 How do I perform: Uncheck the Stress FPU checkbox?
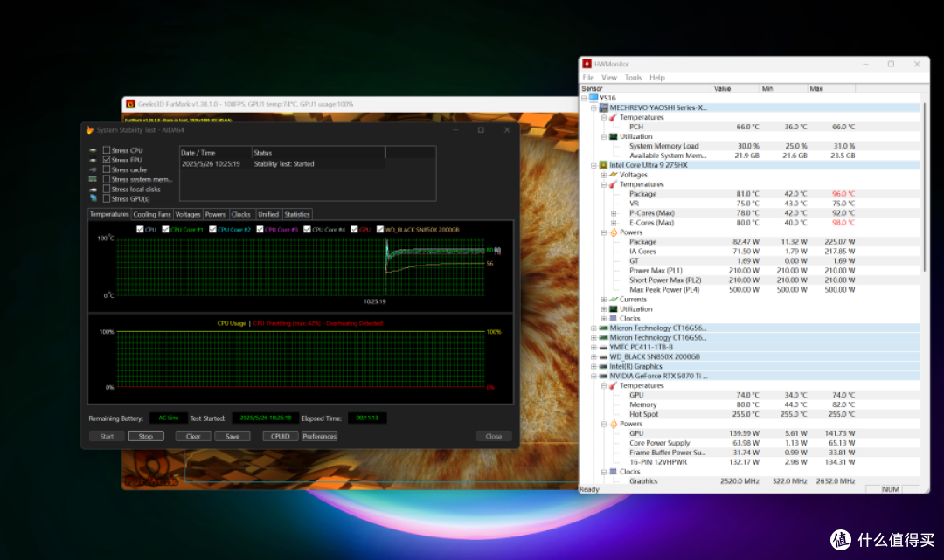click(x=107, y=160)
